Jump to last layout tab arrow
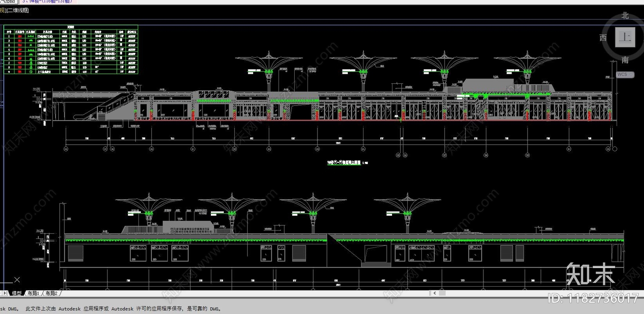Viewport: 644px width, 314px height. point(5,293)
